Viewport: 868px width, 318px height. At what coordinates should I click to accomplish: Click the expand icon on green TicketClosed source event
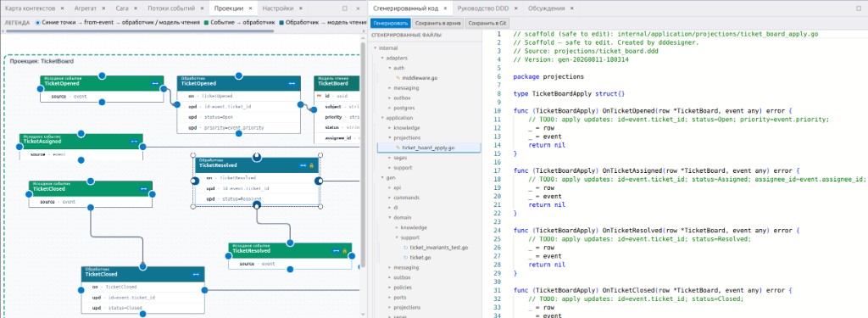(x=144, y=189)
